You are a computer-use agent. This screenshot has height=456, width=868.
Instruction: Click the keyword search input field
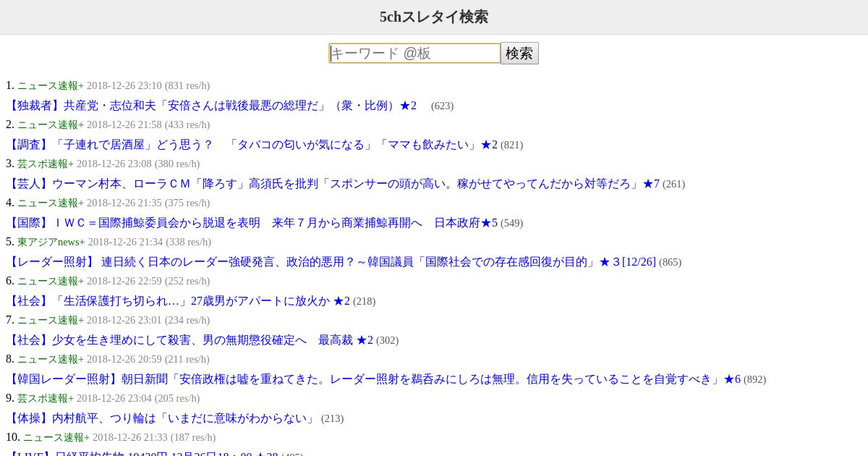[414, 53]
